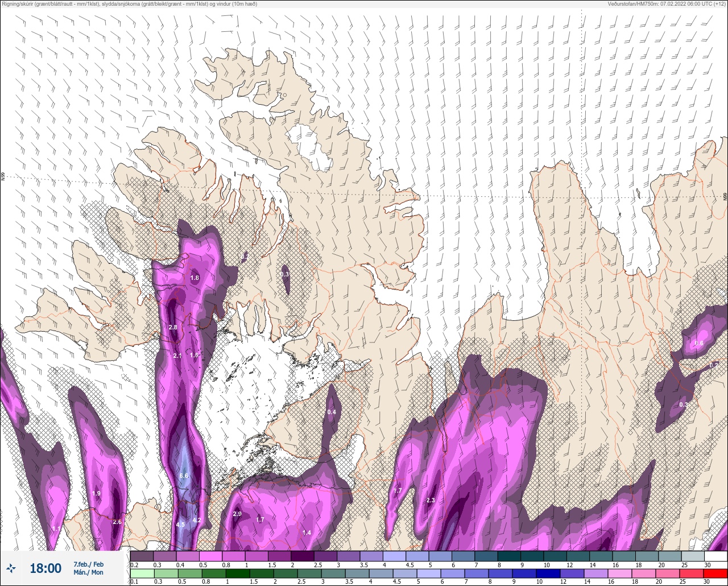Click the 6.6 precipitation value on the map

click(184, 476)
